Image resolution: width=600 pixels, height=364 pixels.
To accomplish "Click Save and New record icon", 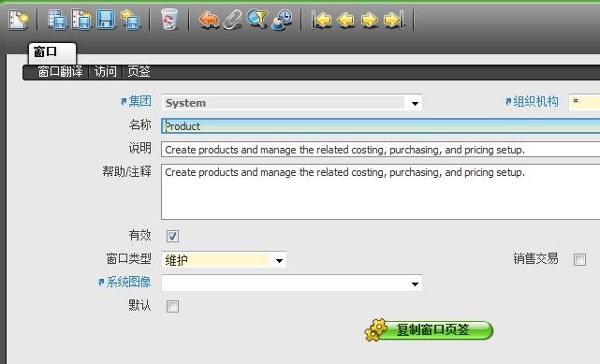I will tap(81, 20).
